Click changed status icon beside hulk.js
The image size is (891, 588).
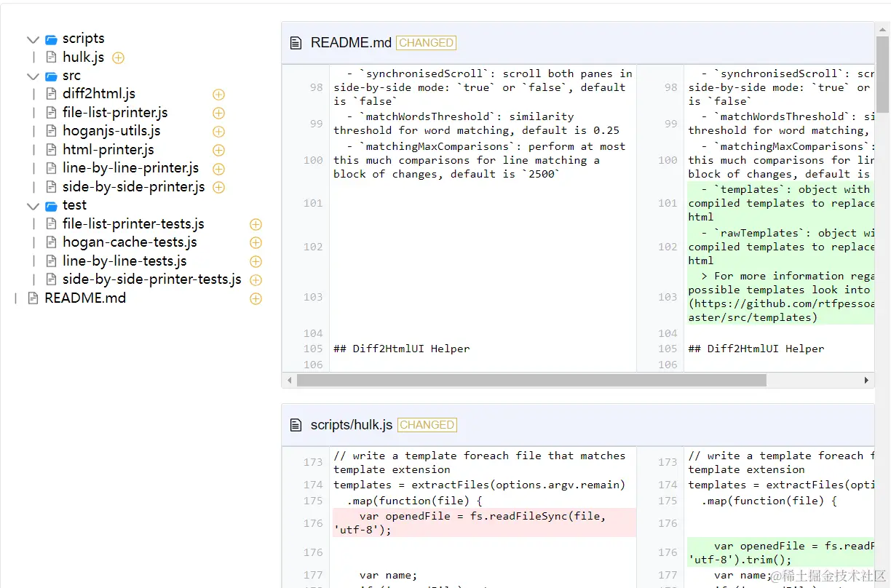pos(118,57)
